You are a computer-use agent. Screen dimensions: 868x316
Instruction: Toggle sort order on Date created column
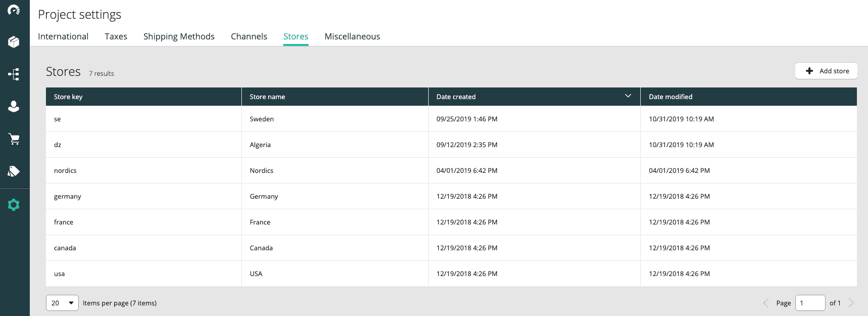pyautogui.click(x=628, y=96)
